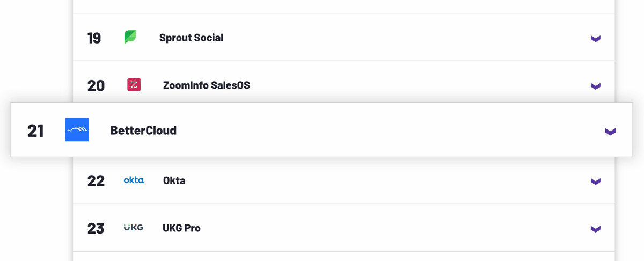Viewport: 644px width, 261px height.
Task: Select rank number 20
Action: [96, 85]
